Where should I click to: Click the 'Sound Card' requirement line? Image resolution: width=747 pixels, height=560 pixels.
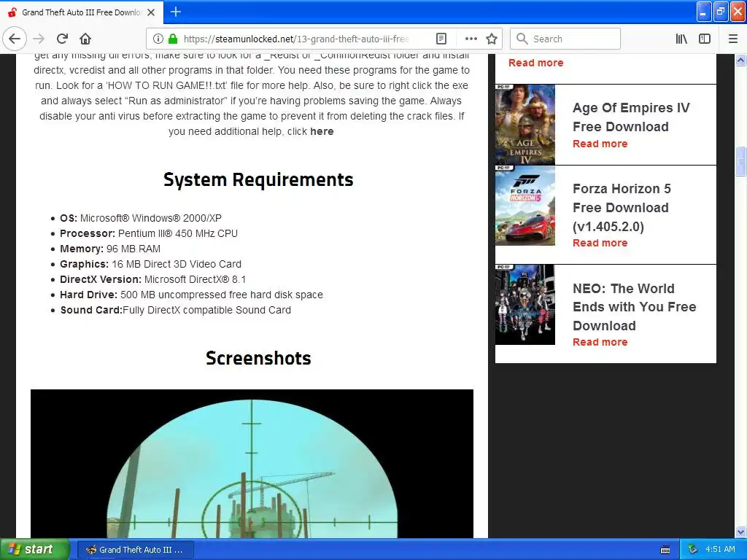(x=175, y=310)
